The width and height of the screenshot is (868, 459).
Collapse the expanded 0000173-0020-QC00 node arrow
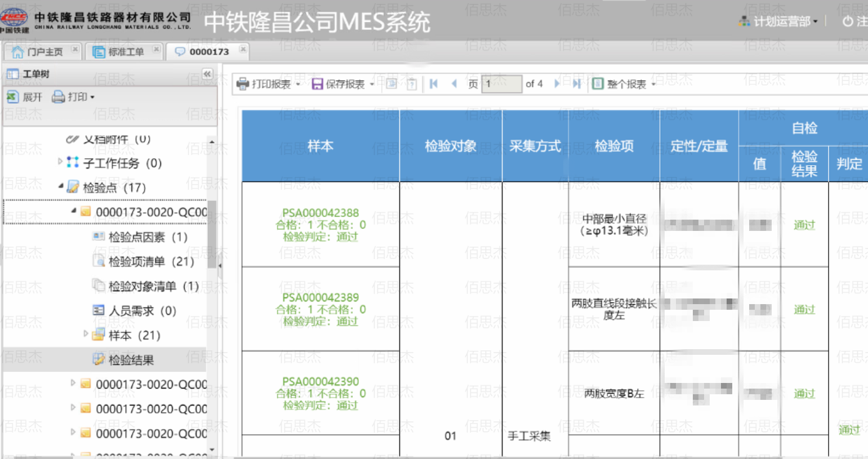74,210
